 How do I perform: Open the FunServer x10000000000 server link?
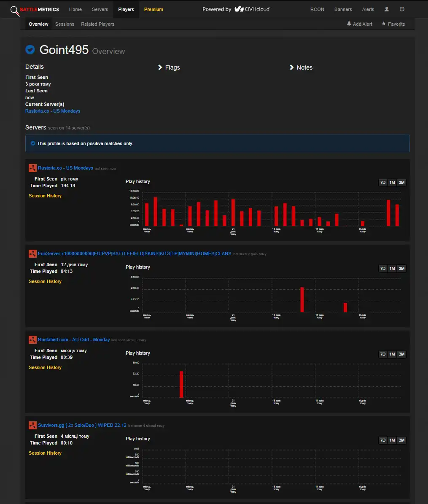[x=135, y=253]
